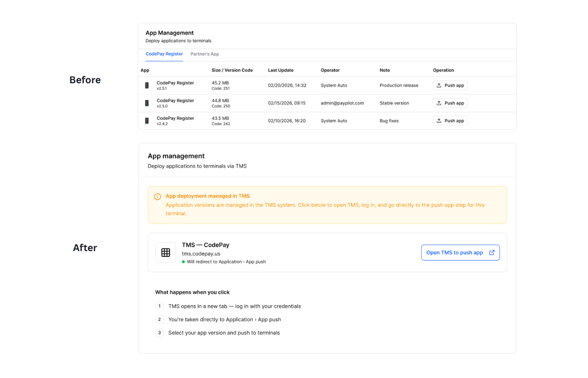588x378 pixels.
Task: Click the green status dot by redirect text
Action: [x=183, y=262]
